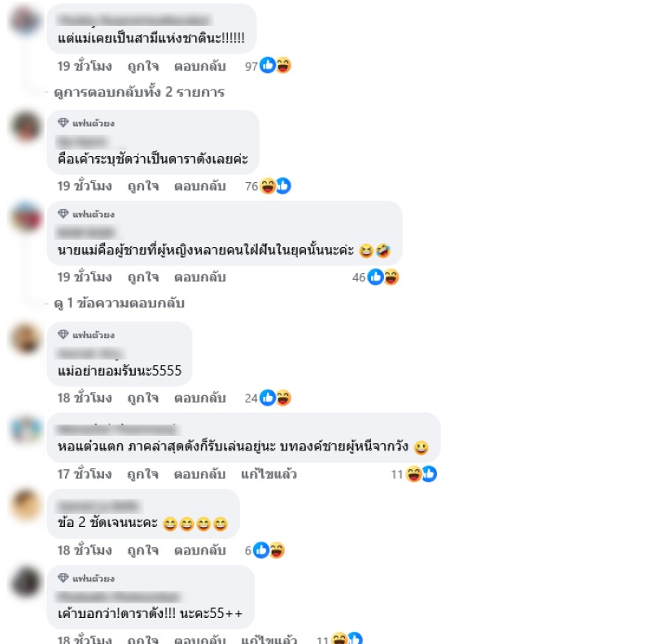
Task: Click the diamond fan badge on the last comment
Action: pyautogui.click(x=63, y=577)
